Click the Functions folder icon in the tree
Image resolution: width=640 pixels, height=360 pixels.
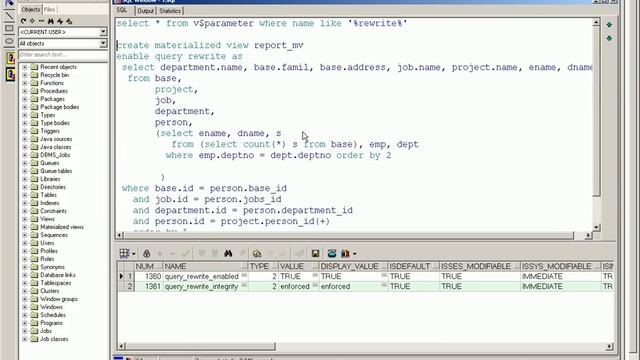34,83
